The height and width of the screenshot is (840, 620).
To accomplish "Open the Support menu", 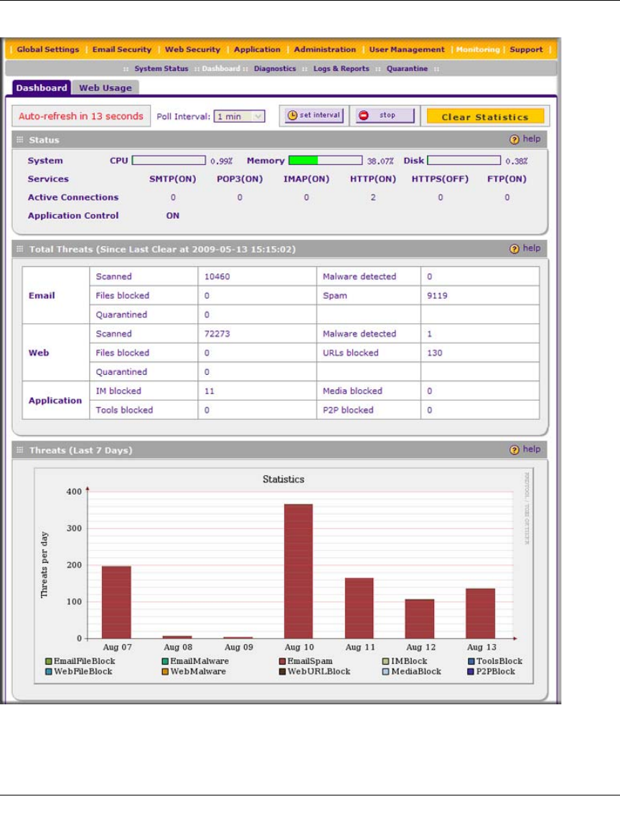I will (526, 50).
